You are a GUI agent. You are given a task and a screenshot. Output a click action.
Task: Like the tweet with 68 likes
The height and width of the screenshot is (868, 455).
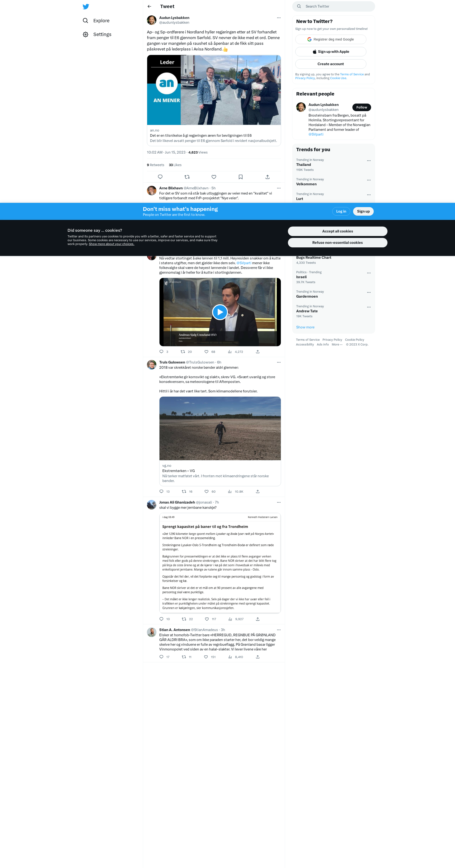click(x=206, y=352)
